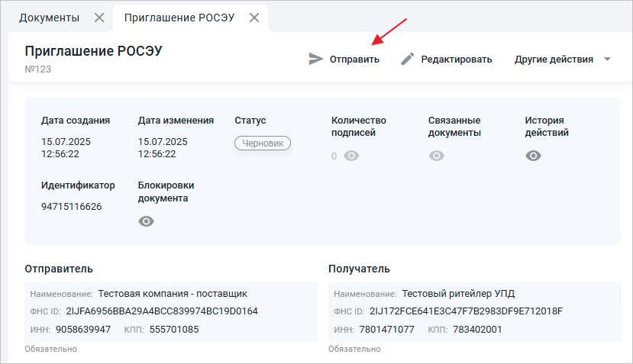Viewport: 633px width, 364px height.
Task: Open action history eye icon
Action: [533, 156]
